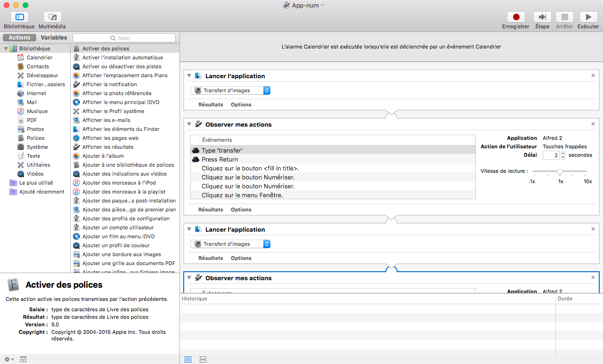Click Résultats under first Observer mes actions
Image resolution: width=603 pixels, height=364 pixels.
click(211, 210)
